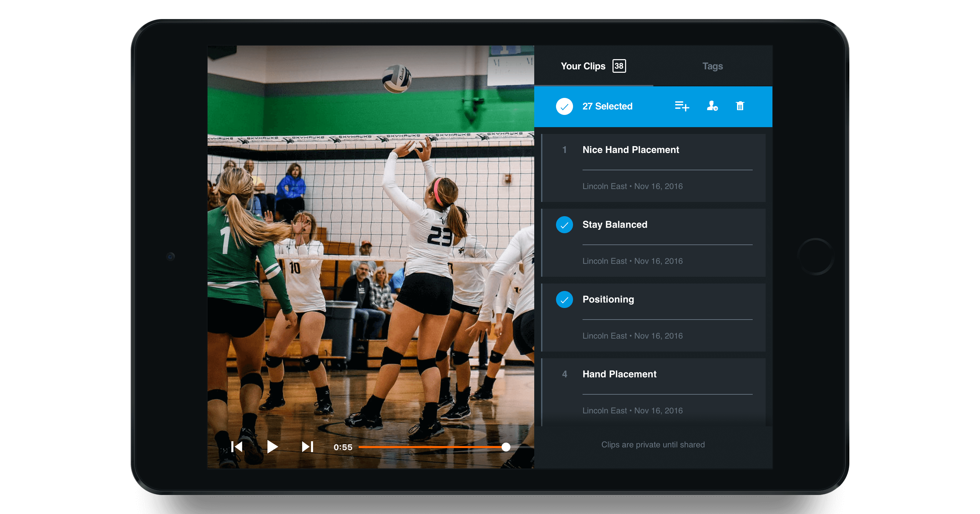Viewport: 980px width, 514px height.
Task: Switch to the Tags tab
Action: 712,66
